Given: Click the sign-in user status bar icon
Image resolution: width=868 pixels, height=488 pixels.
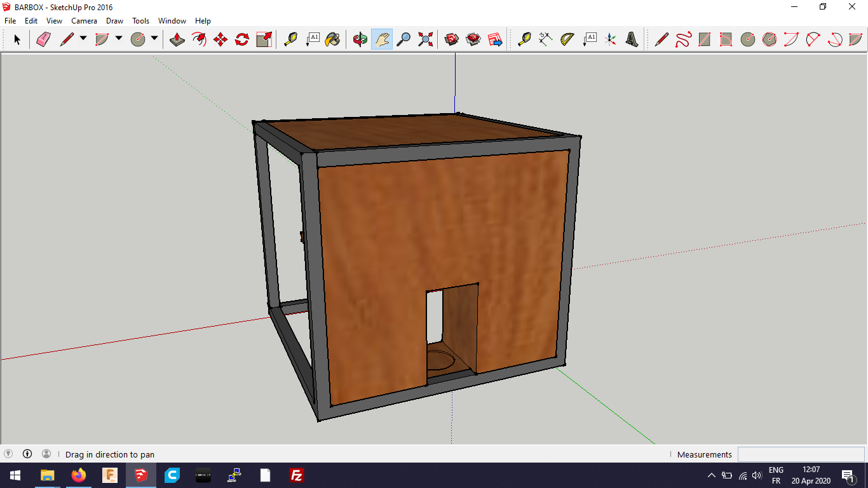Looking at the screenshot, I should click(46, 454).
